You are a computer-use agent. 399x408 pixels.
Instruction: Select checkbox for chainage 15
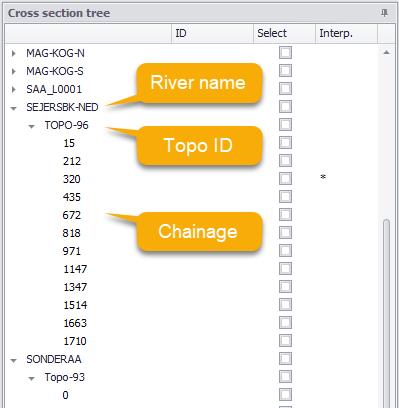click(285, 143)
